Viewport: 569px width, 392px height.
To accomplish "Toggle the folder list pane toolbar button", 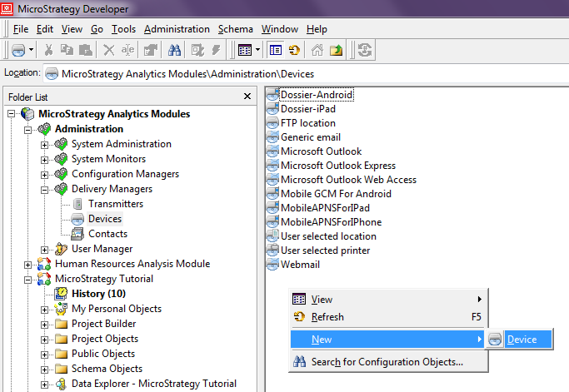I will click(x=276, y=50).
